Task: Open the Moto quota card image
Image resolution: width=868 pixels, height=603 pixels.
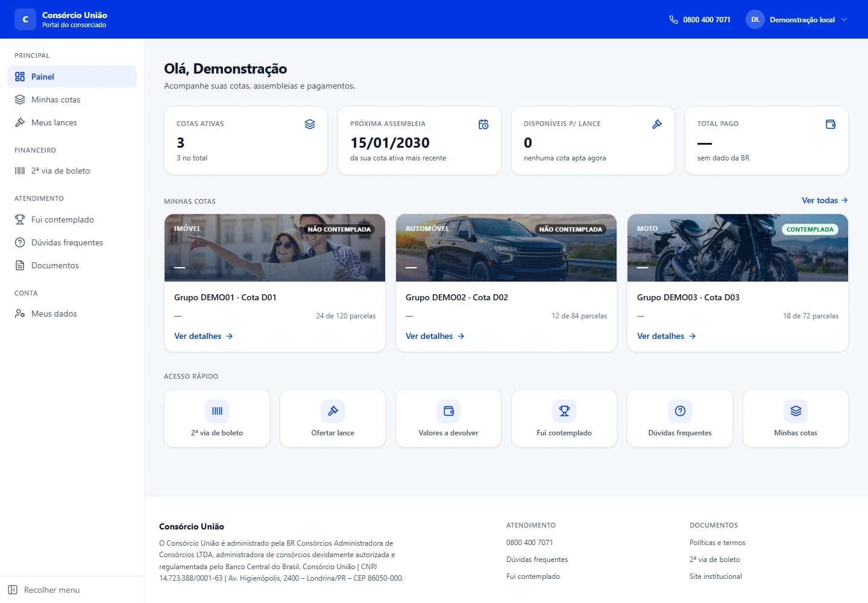Action: [738, 248]
